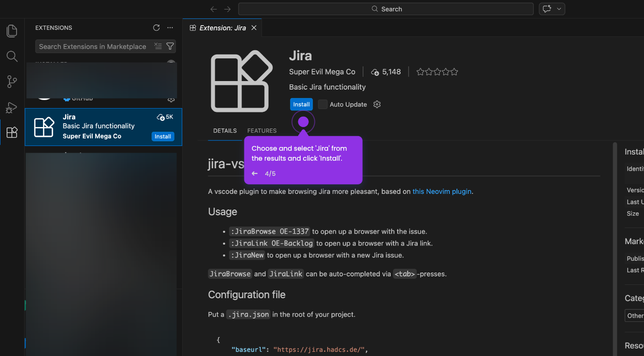
Task: Go back using the navigation arrow
Action: [x=214, y=9]
